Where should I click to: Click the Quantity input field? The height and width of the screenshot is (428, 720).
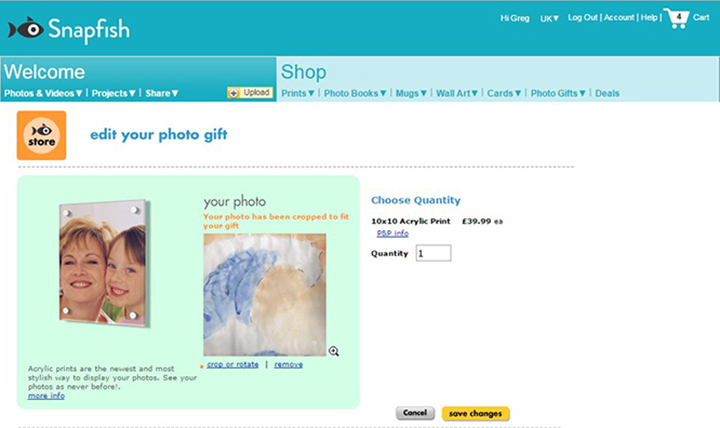[x=433, y=253]
